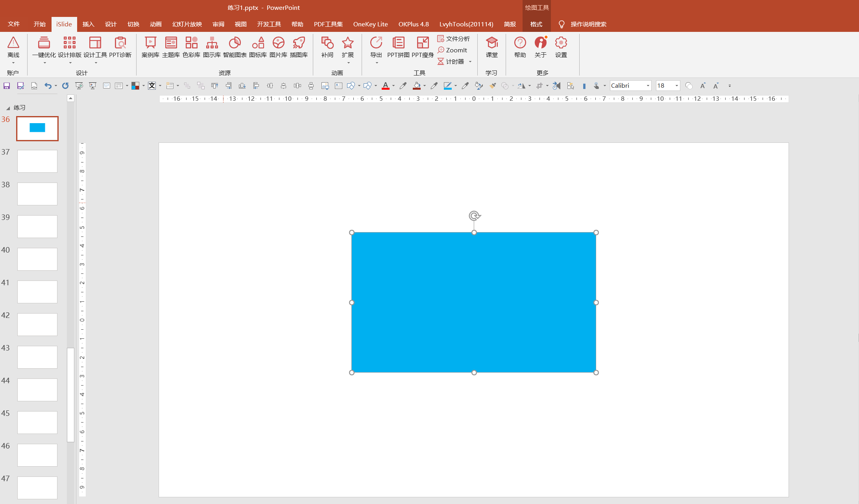Click the font color red A button
The width and height of the screenshot is (859, 504).
coord(386,86)
